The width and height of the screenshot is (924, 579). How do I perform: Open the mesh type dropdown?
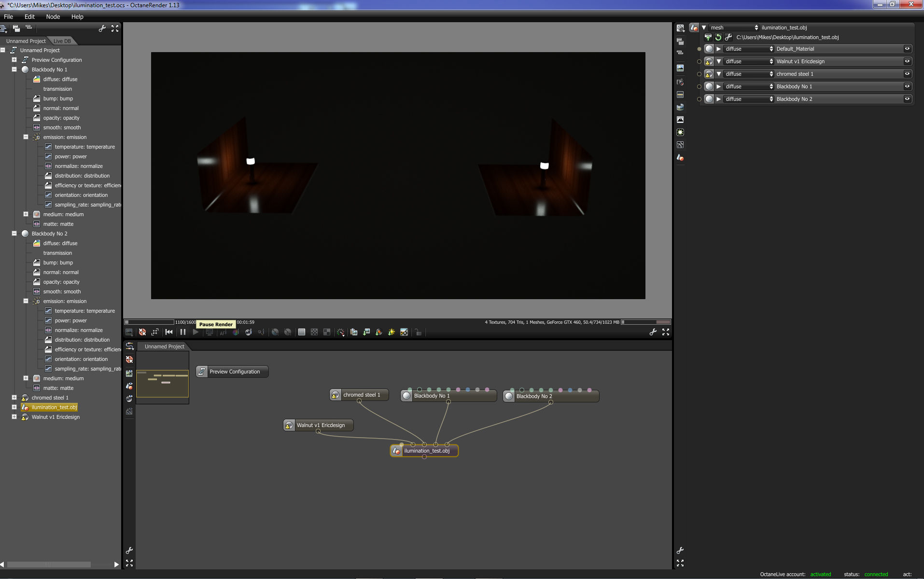[734, 28]
